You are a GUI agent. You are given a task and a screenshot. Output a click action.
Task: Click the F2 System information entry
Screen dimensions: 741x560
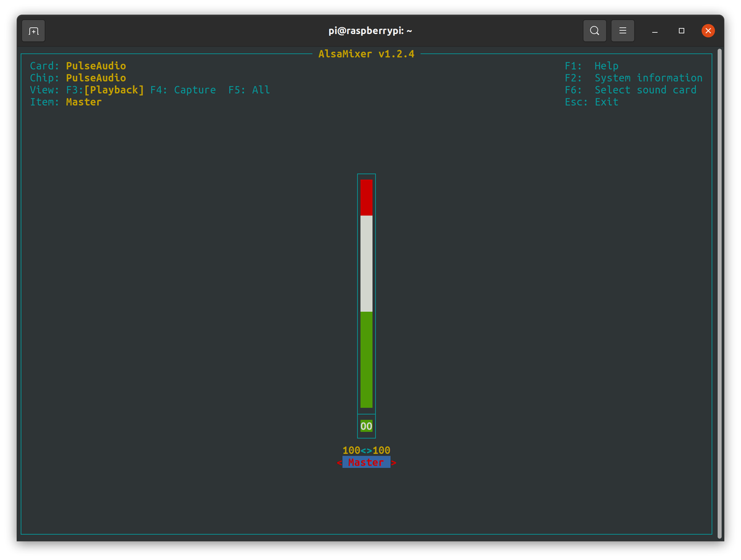[x=634, y=78]
